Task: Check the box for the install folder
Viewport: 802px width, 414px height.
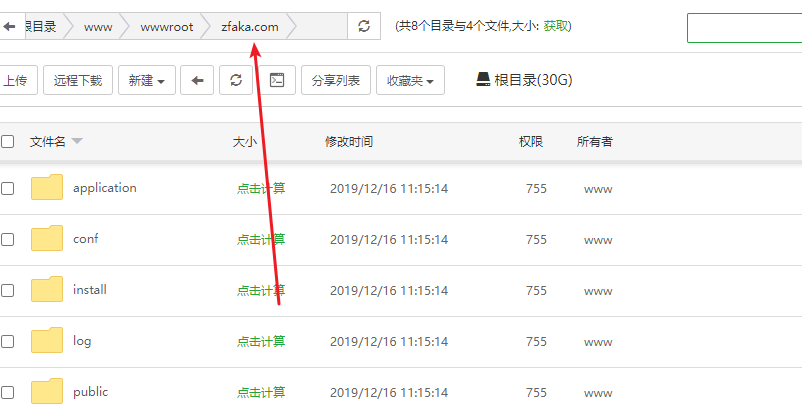Action: click(7, 291)
